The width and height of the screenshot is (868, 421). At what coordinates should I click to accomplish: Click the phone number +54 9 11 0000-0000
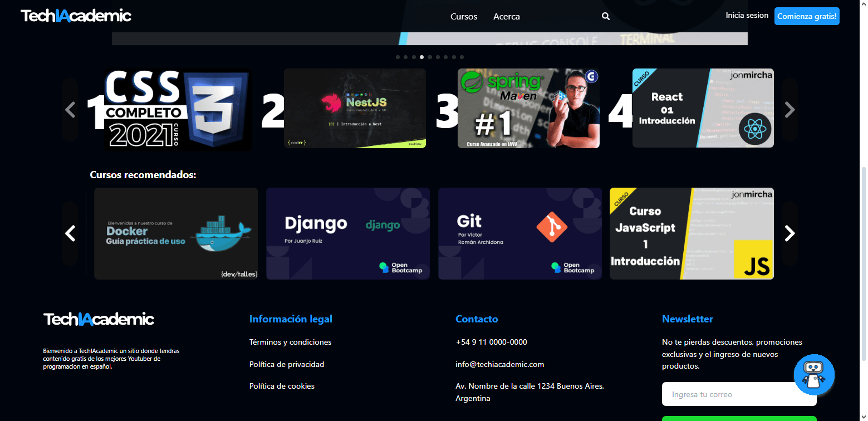(491, 342)
